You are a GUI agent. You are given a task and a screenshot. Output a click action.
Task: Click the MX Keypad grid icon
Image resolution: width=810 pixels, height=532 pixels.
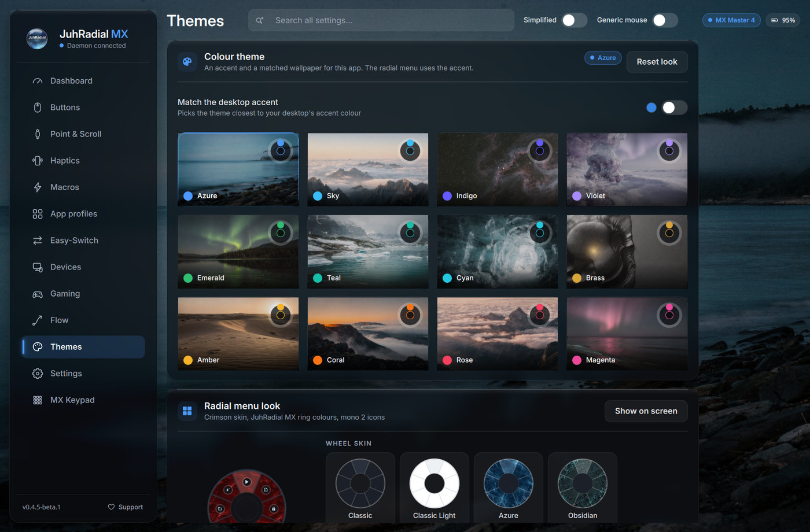coord(38,400)
